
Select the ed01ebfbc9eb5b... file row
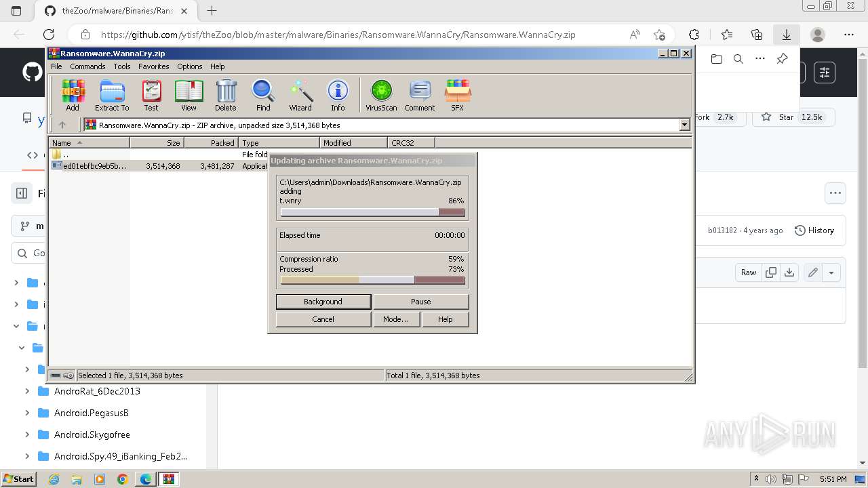click(159, 166)
